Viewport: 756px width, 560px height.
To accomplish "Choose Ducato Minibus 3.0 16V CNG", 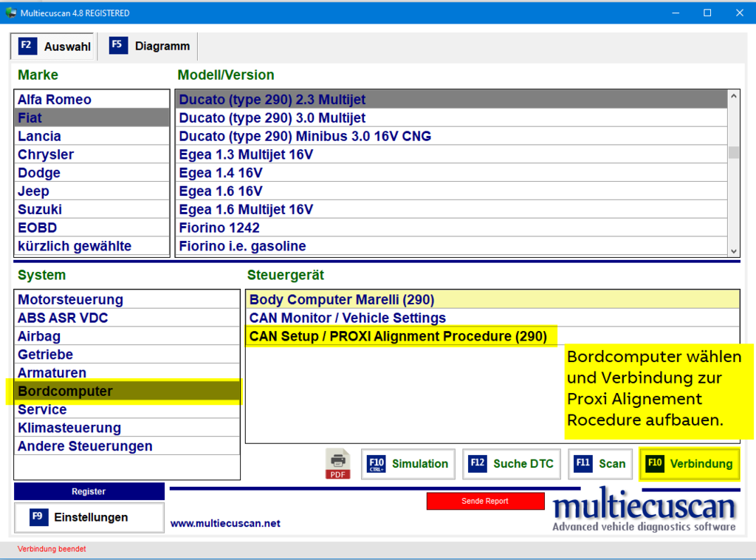I will click(x=452, y=136).
